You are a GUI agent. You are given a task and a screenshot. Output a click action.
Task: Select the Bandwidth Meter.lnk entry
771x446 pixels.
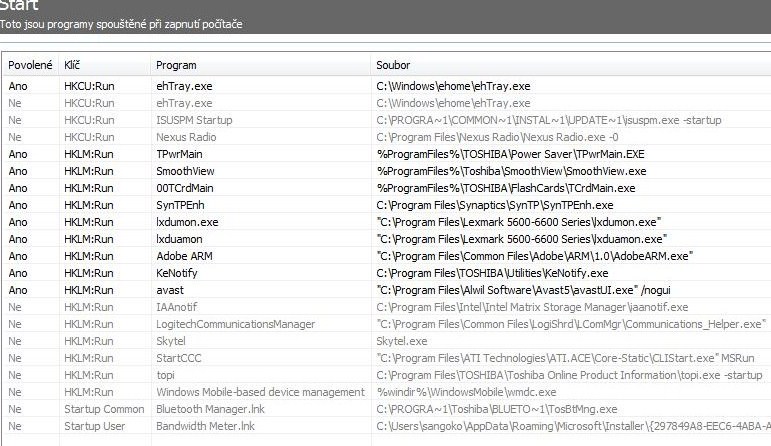206,426
